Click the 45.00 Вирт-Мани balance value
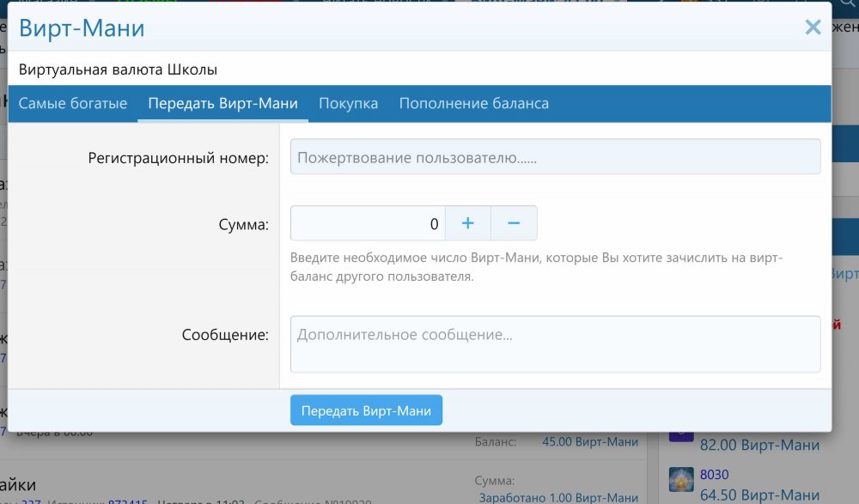The image size is (859, 504). click(x=590, y=442)
